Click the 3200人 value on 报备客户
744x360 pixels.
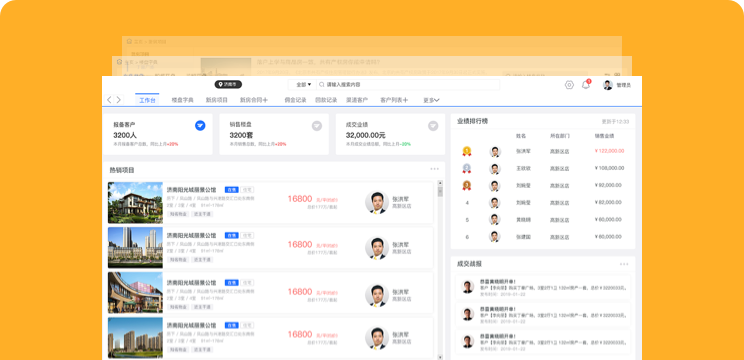coord(125,135)
